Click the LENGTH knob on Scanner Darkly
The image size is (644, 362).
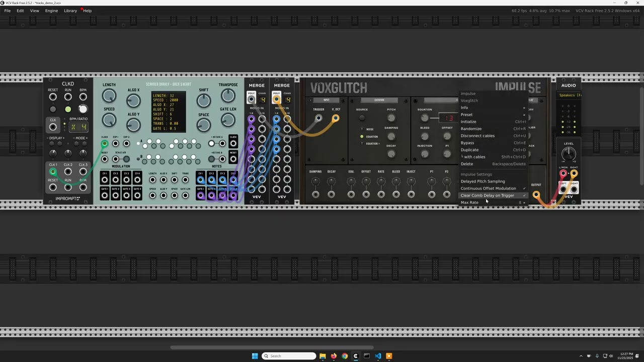pos(109,96)
